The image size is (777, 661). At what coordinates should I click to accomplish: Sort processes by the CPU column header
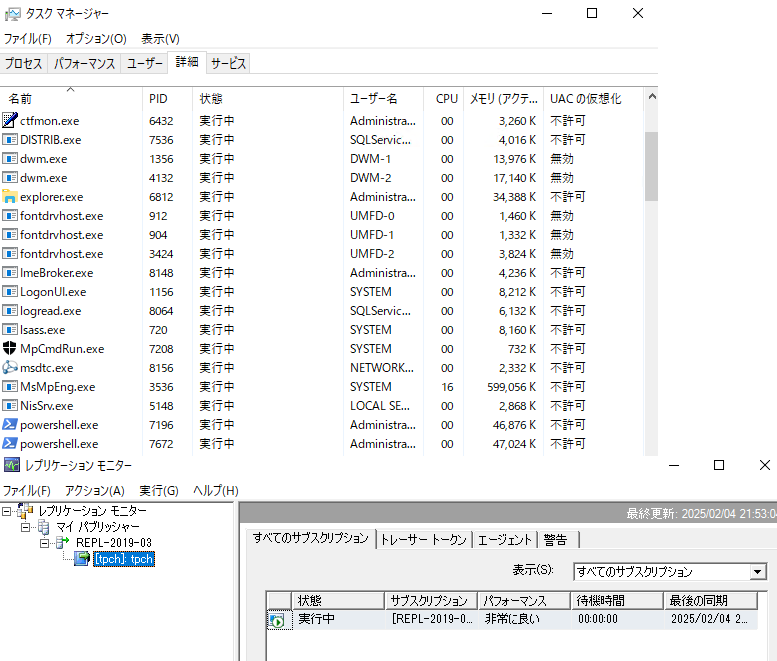(444, 98)
